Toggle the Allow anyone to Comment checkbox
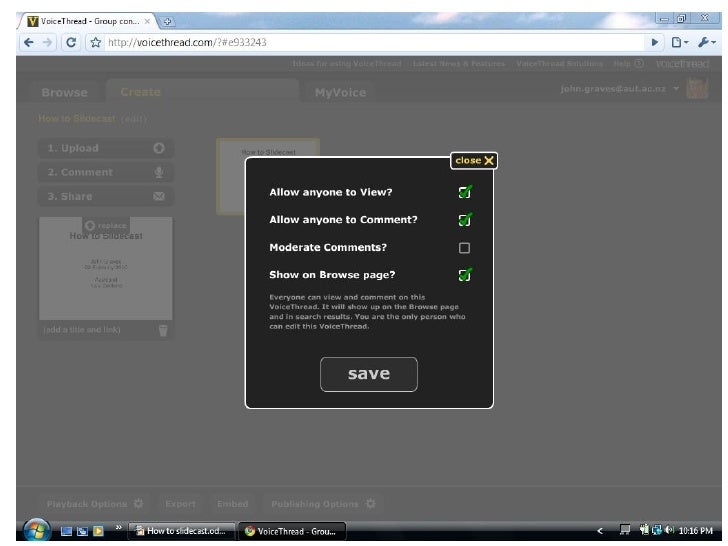 [x=464, y=220]
